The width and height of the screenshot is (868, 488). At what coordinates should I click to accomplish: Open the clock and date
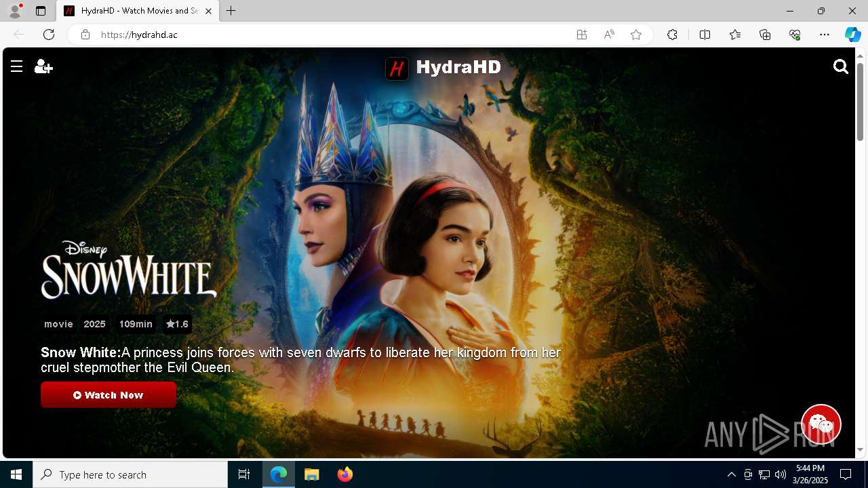point(810,474)
